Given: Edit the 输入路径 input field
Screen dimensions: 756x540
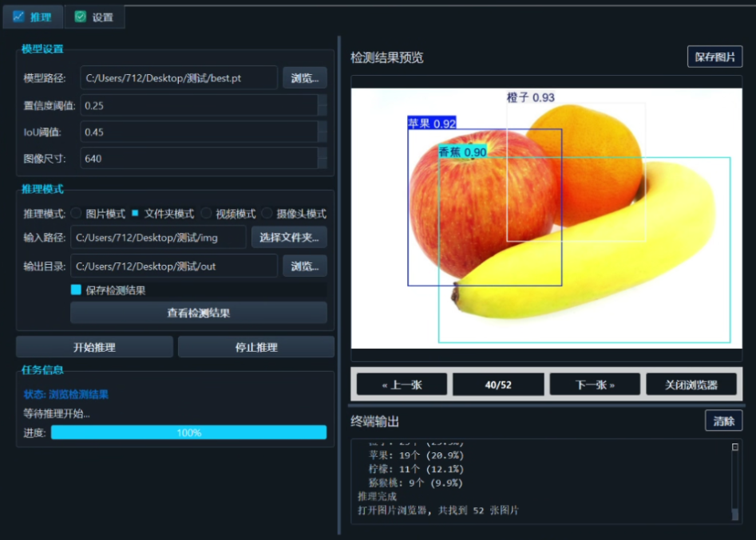Looking at the screenshot, I should pyautogui.click(x=158, y=238).
